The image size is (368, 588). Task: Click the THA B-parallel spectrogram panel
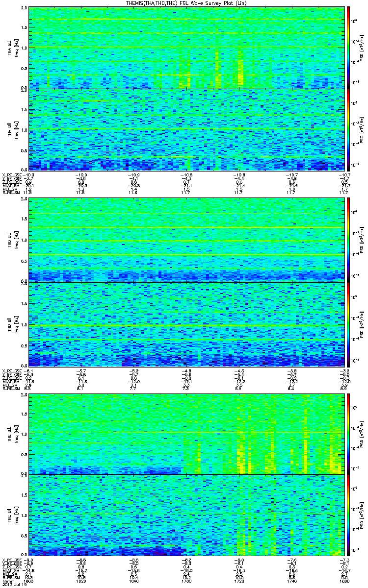pyautogui.click(x=187, y=129)
